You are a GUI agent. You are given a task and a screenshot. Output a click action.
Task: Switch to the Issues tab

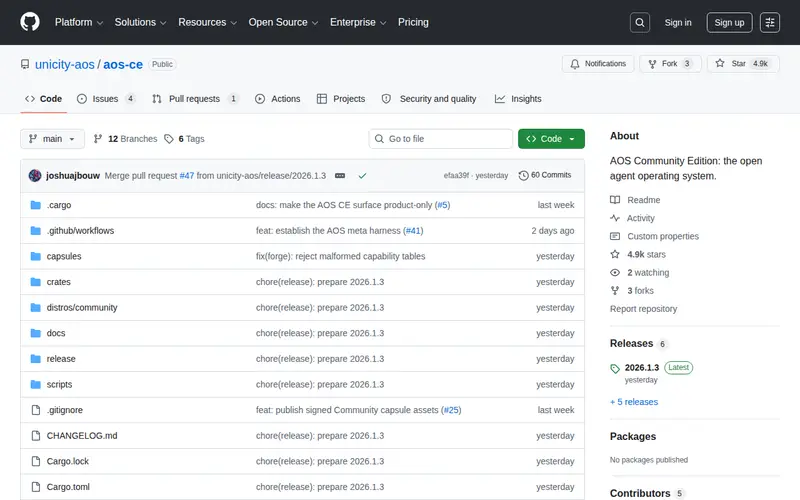click(106, 99)
